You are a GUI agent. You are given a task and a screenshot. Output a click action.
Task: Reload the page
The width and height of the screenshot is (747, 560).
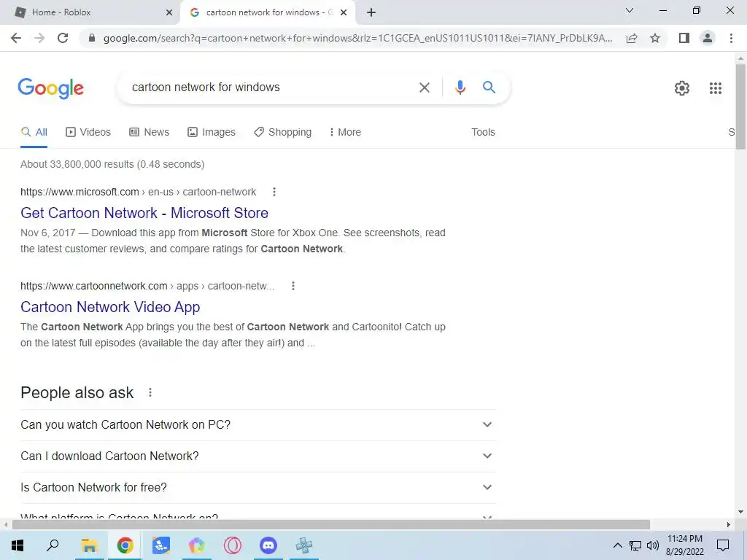click(63, 38)
